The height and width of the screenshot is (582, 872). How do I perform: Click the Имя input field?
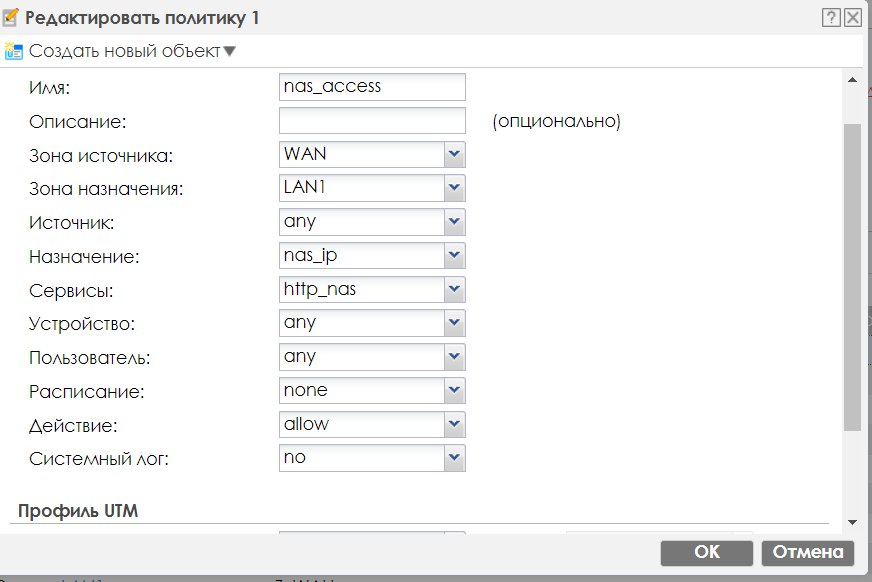pos(372,87)
